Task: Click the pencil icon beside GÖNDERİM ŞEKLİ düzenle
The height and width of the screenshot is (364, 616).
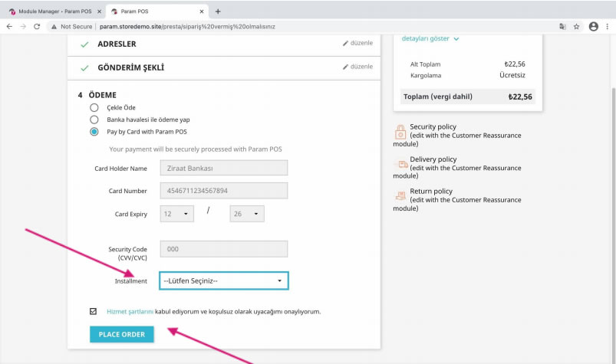Action: 345,67
